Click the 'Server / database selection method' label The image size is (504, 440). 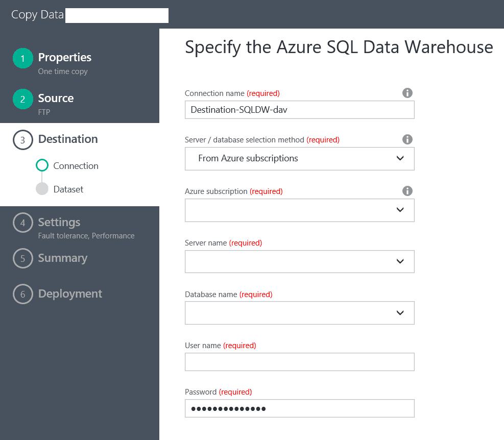[244, 140]
